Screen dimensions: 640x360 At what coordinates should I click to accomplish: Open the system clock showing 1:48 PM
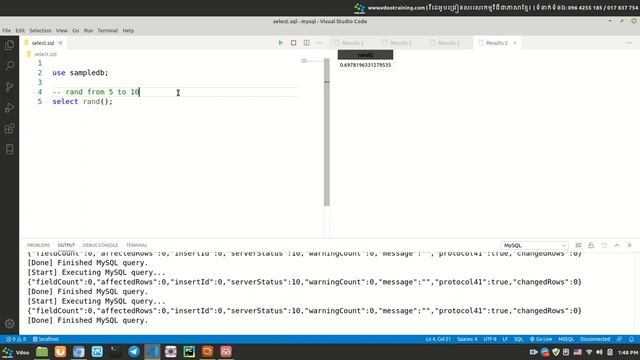(628, 352)
